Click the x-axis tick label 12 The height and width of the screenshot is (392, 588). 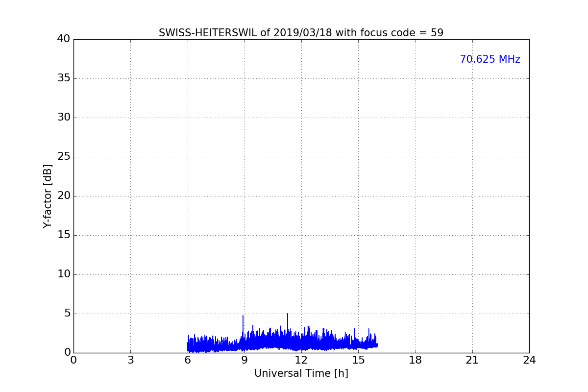click(x=301, y=360)
